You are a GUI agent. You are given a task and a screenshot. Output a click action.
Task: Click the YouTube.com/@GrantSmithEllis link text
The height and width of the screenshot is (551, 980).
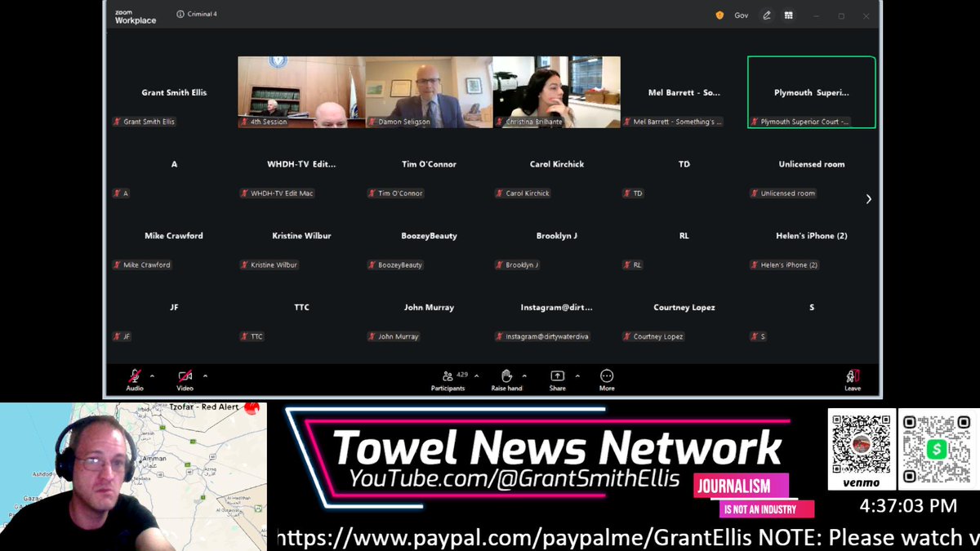click(x=514, y=479)
